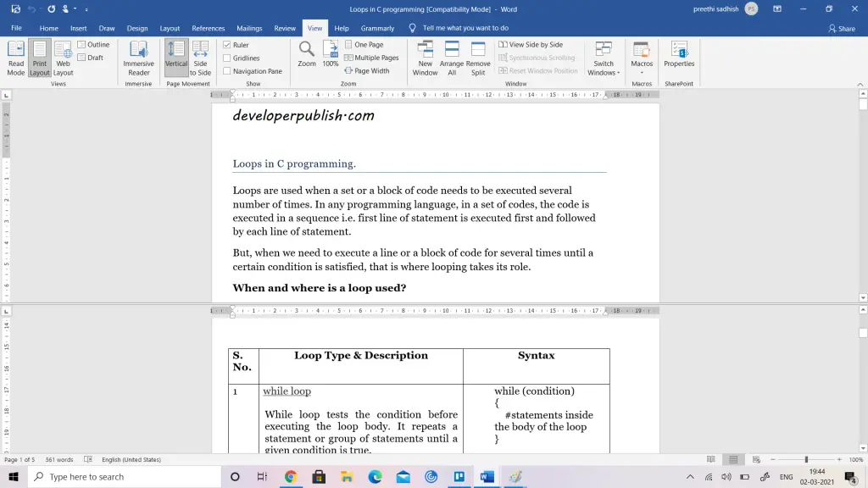Image resolution: width=868 pixels, height=488 pixels.
Task: Open Trello from the taskbar
Action: [x=459, y=476]
